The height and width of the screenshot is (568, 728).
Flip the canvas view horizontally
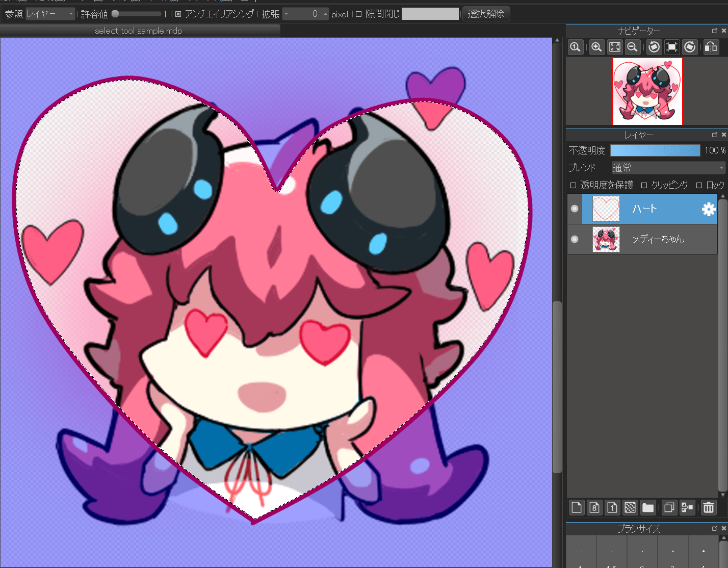[x=711, y=47]
